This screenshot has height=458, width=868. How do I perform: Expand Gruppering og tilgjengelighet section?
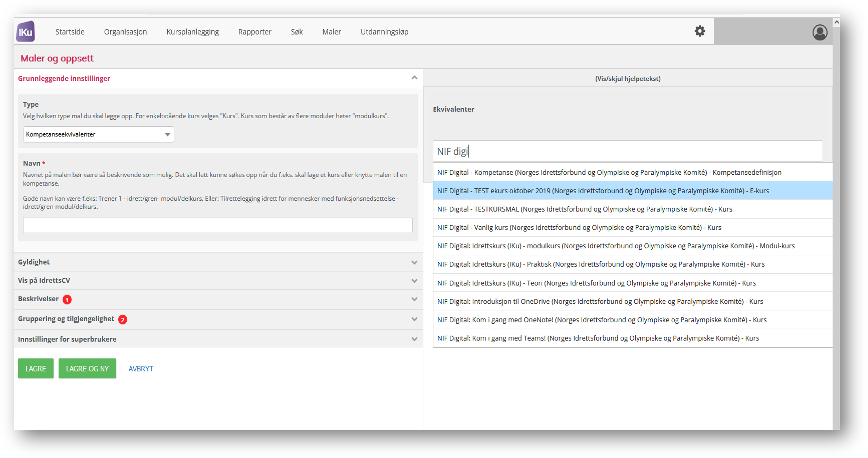tap(218, 319)
